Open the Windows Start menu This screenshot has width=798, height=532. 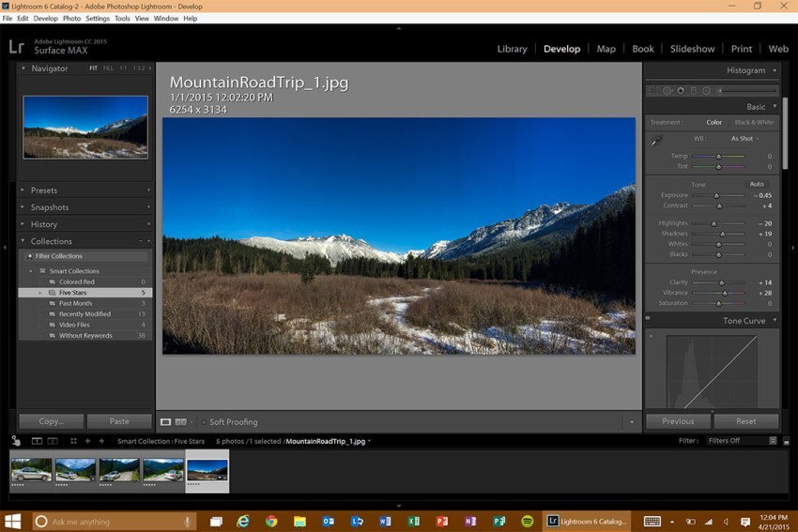pos(13,522)
